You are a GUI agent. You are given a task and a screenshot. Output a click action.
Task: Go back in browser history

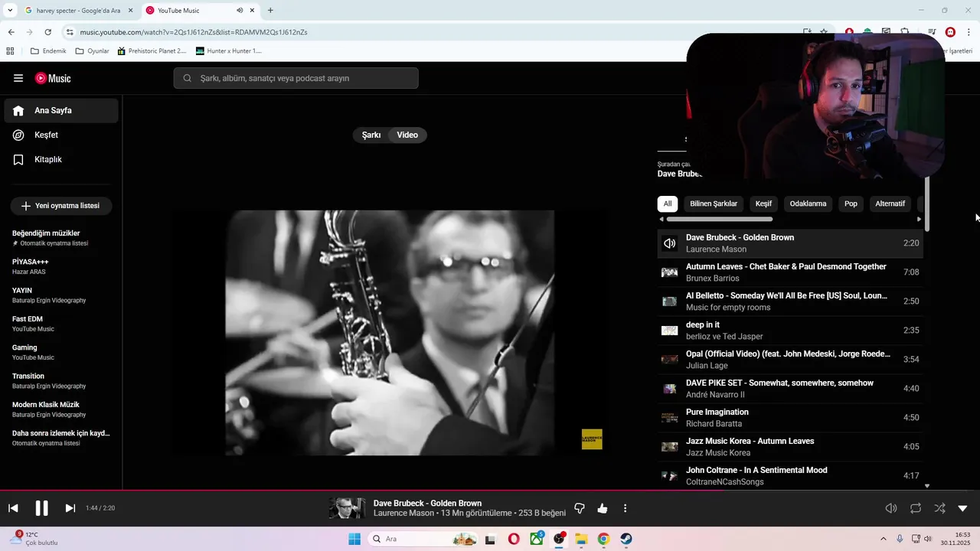11,32
